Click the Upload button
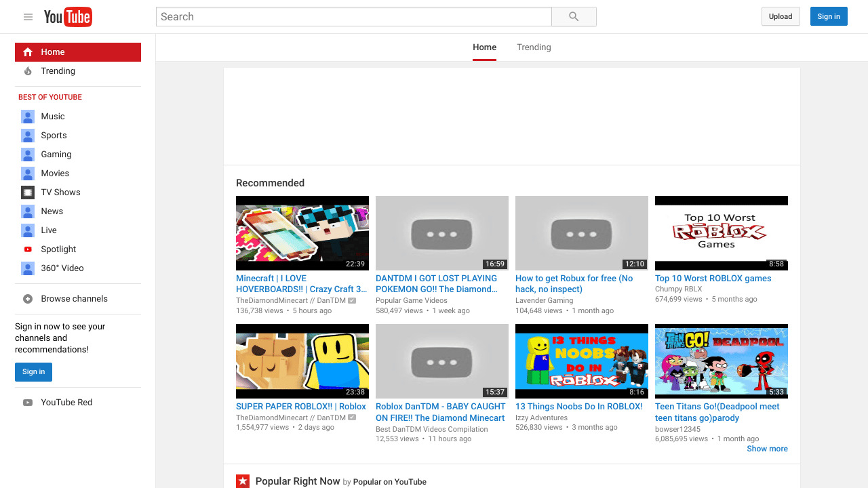The image size is (868, 488). coord(781,16)
